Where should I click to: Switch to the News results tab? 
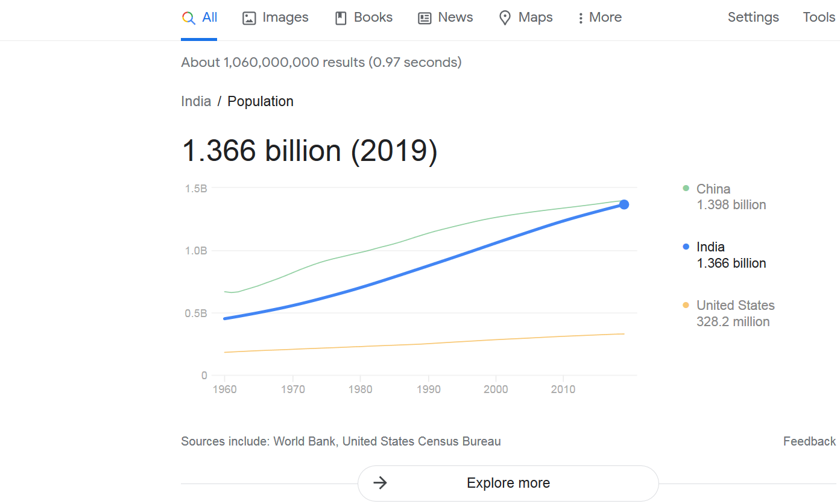coord(446,17)
